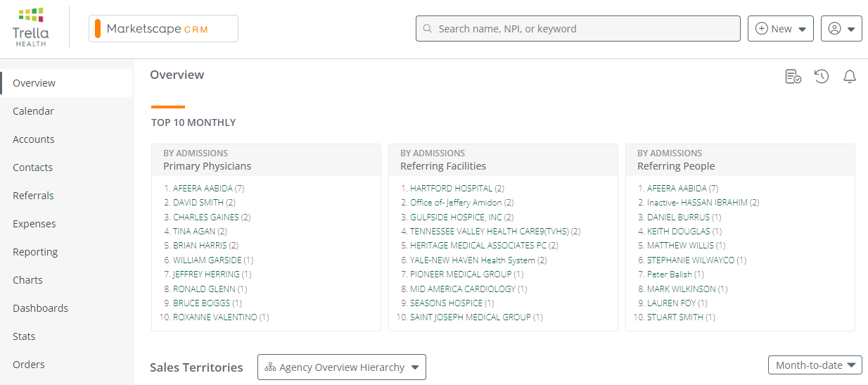
Task: Click the Trella Health logo
Action: tap(32, 27)
